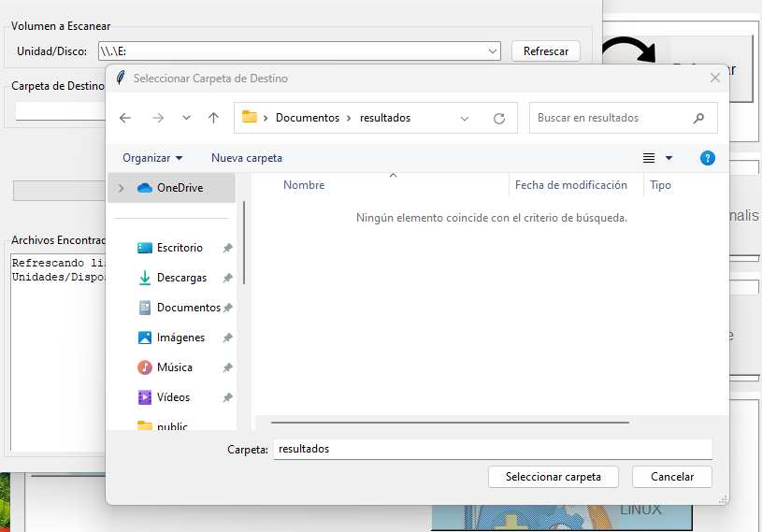Click the pin icon beside Descargas
The image size is (762, 532).
point(227,278)
